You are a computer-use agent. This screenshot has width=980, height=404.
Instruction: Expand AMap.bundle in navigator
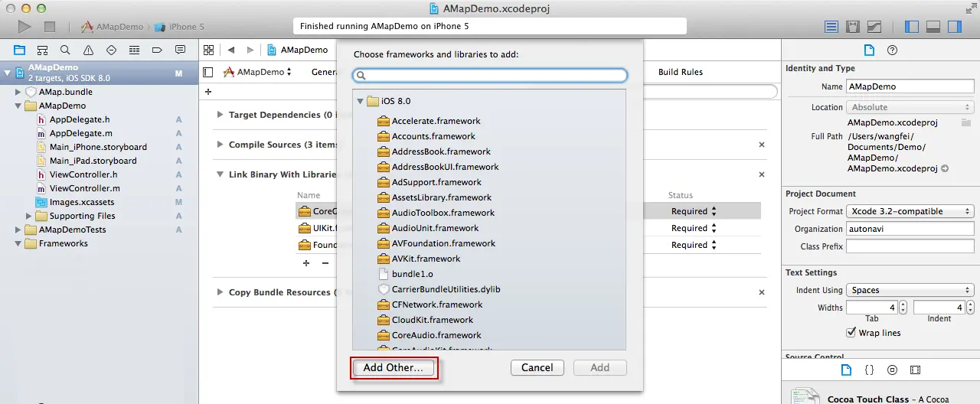[x=18, y=92]
